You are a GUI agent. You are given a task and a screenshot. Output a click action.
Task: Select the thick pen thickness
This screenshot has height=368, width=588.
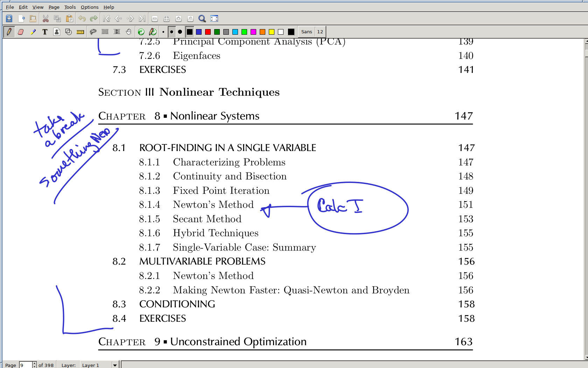[180, 32]
